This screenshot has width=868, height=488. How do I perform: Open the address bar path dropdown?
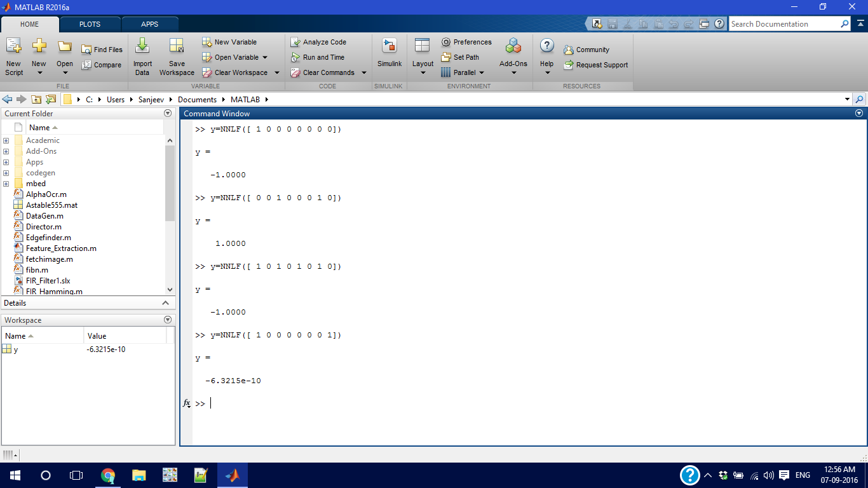click(x=847, y=100)
